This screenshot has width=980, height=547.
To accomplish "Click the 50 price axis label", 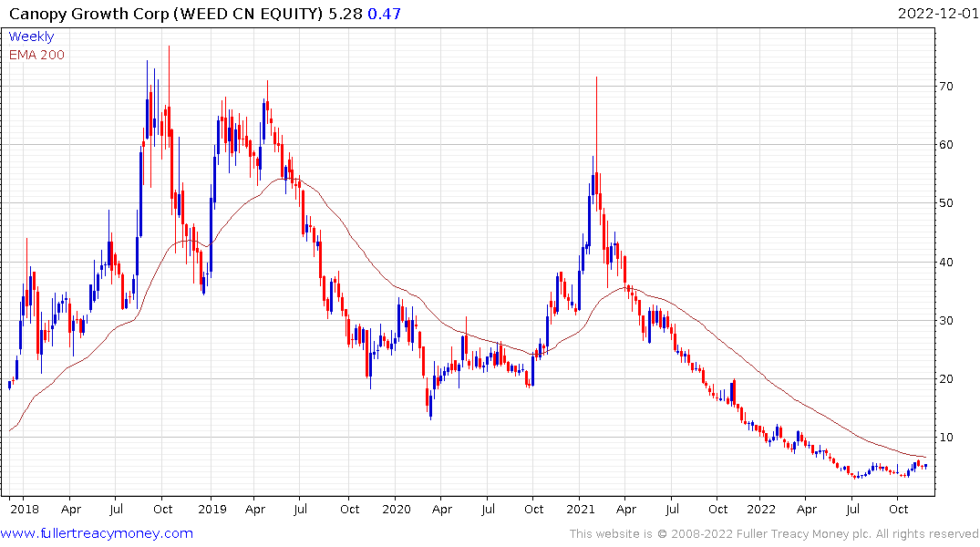I will coord(946,203).
